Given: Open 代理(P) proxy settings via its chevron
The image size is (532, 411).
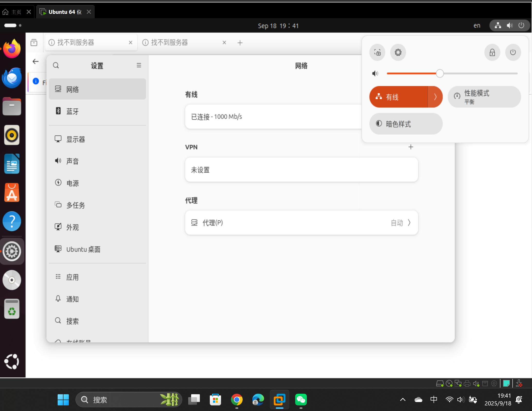Looking at the screenshot, I should coord(409,223).
